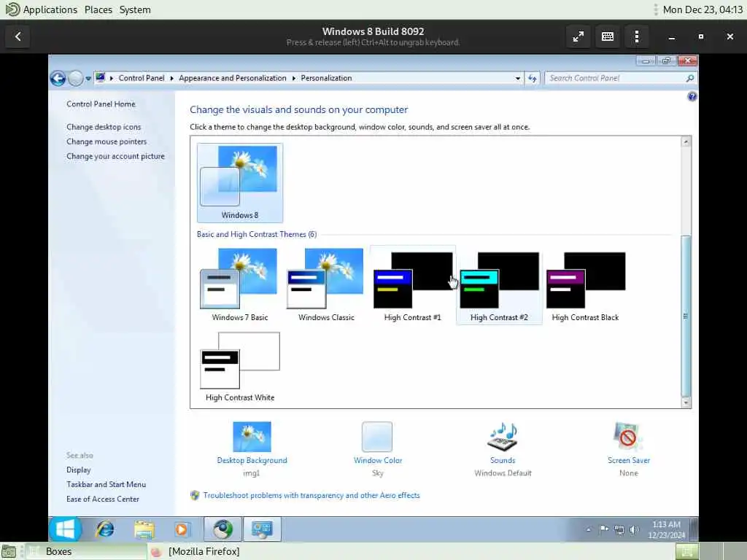Click the themes list scrollbar thumb
This screenshot has width=747, height=560.
click(686, 316)
